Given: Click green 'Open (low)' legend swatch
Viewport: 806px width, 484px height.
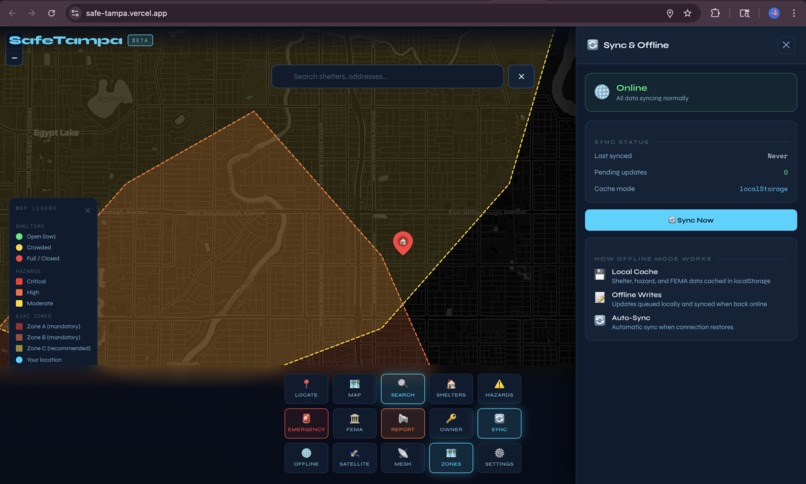Looking at the screenshot, I should 19,236.
